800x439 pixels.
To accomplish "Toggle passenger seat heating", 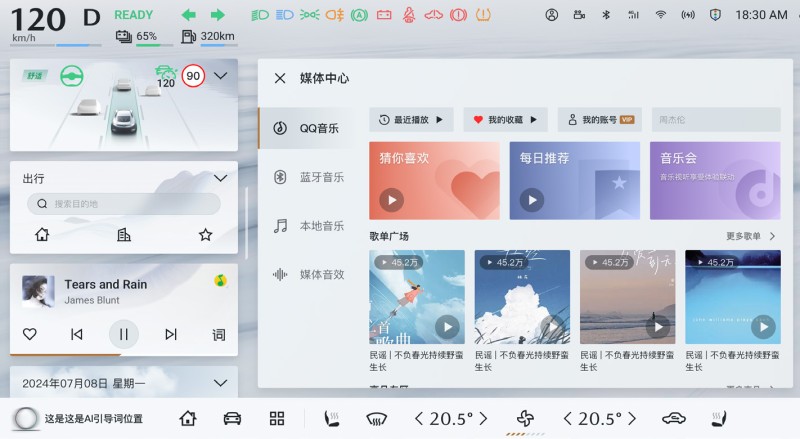I will 719,419.
